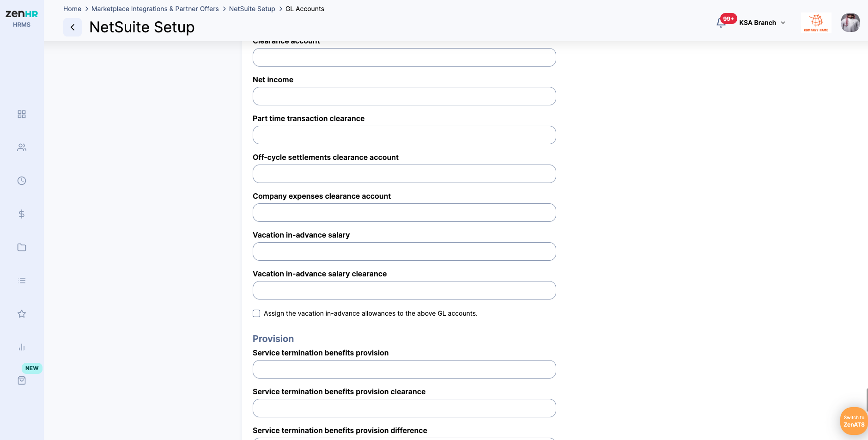The height and width of the screenshot is (440, 868).
Task: Focus Service termination benefits provision field
Action: point(404,369)
